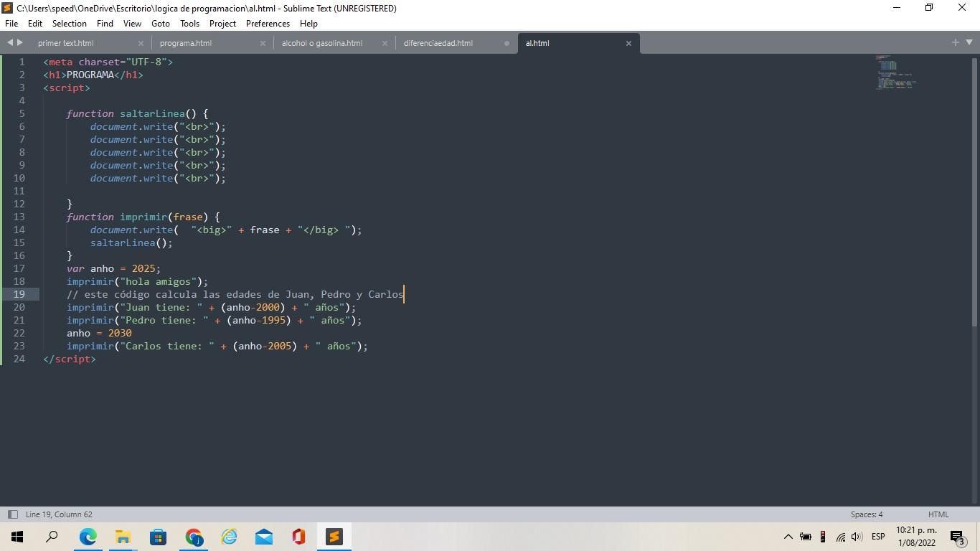Click the minimap code preview
The width and height of the screenshot is (980, 551).
pyautogui.click(x=895, y=72)
